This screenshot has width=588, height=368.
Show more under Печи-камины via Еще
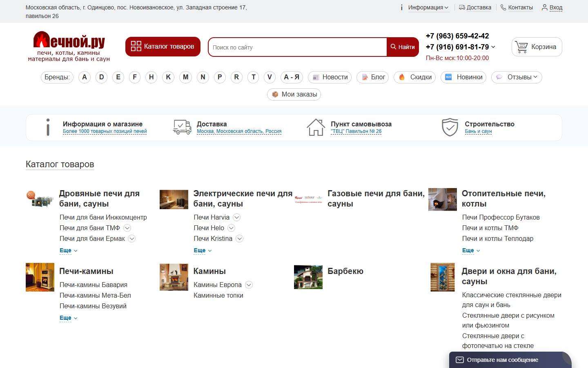(68, 318)
